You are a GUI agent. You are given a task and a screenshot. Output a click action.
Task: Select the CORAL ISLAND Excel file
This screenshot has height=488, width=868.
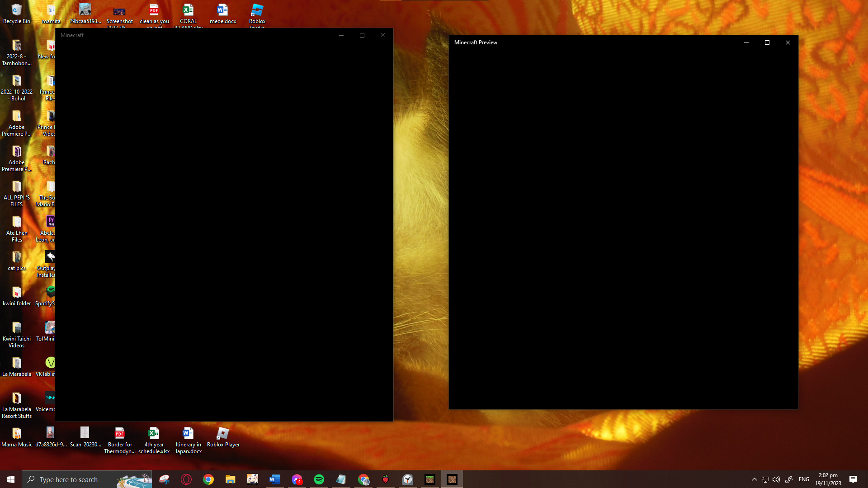pyautogui.click(x=189, y=15)
